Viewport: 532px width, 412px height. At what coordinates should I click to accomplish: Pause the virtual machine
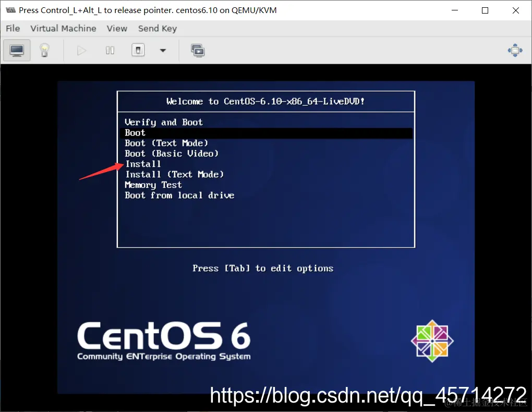pyautogui.click(x=110, y=51)
